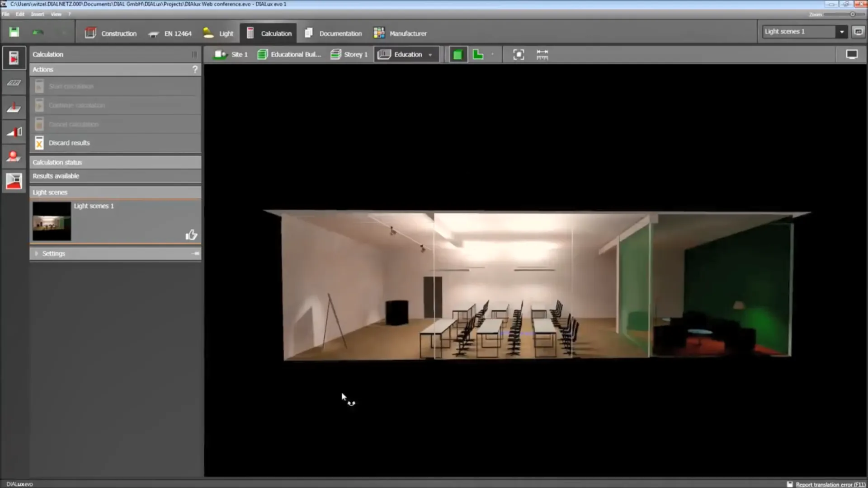Open the Light scenes 1 dropdown

click(x=841, y=32)
